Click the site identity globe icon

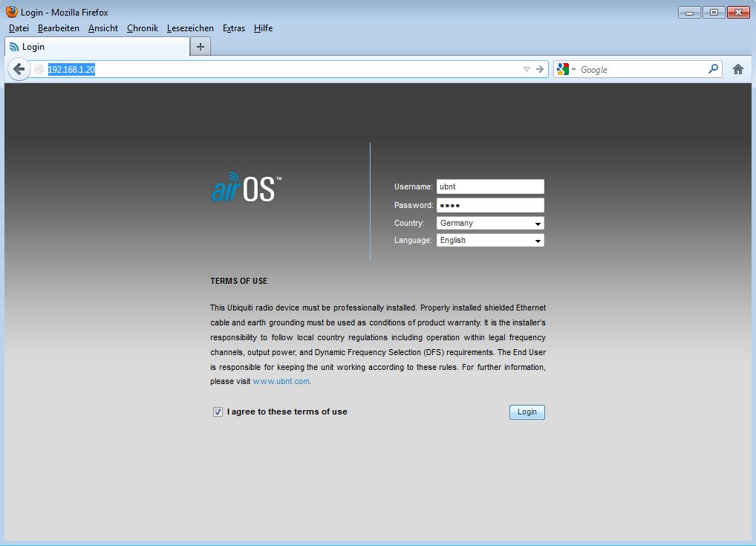click(x=39, y=69)
